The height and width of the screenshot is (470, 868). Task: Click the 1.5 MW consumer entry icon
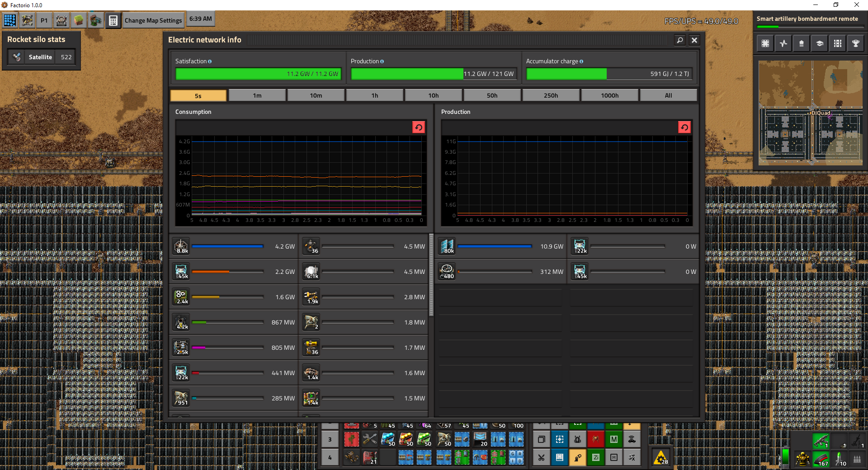pos(311,398)
